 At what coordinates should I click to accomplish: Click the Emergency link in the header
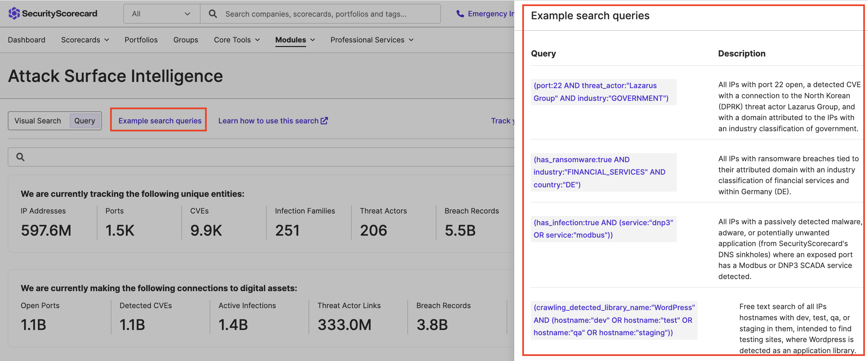pos(490,14)
